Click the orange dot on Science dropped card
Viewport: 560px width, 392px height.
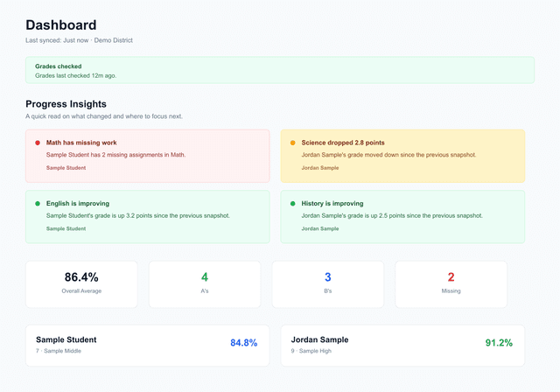pos(293,143)
